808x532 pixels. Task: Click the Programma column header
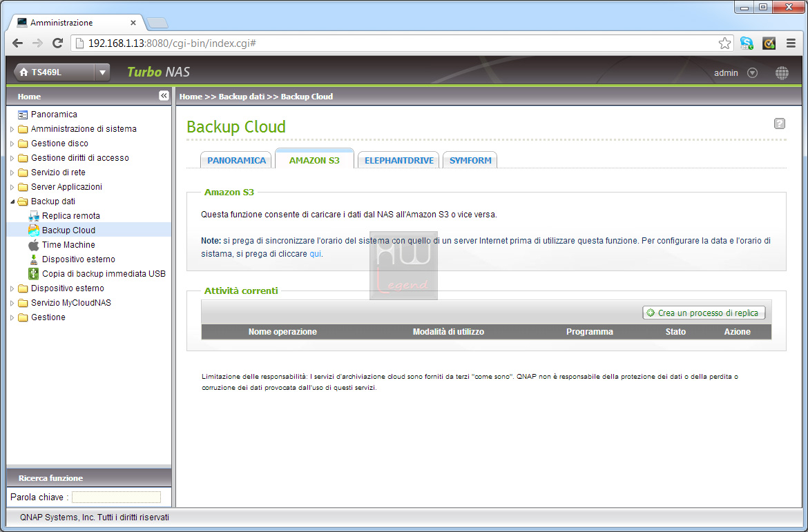590,332
